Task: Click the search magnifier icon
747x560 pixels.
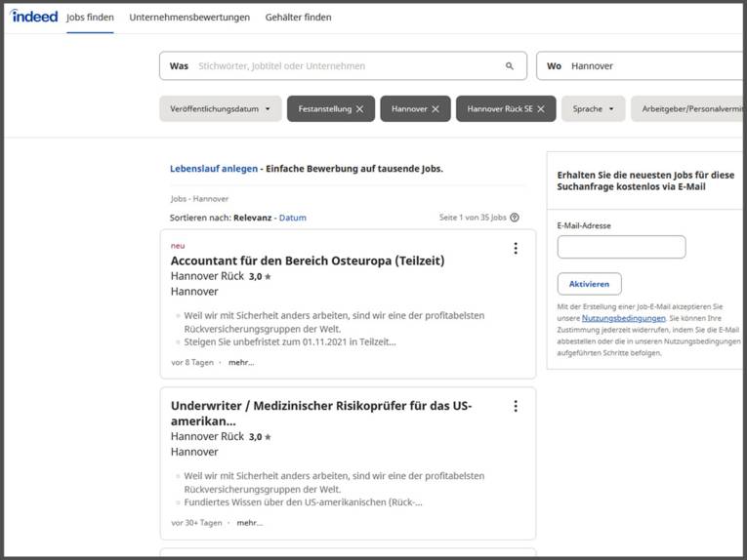Action: coord(509,66)
